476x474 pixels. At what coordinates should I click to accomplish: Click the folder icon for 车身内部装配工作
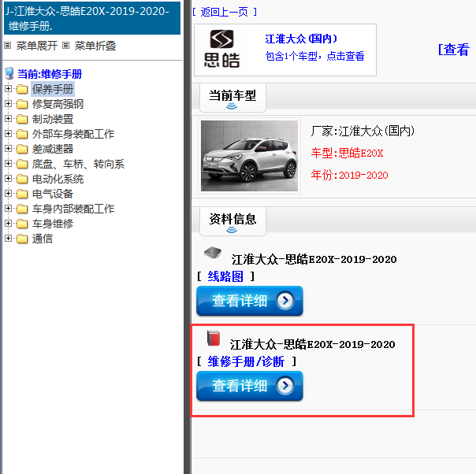tap(22, 209)
